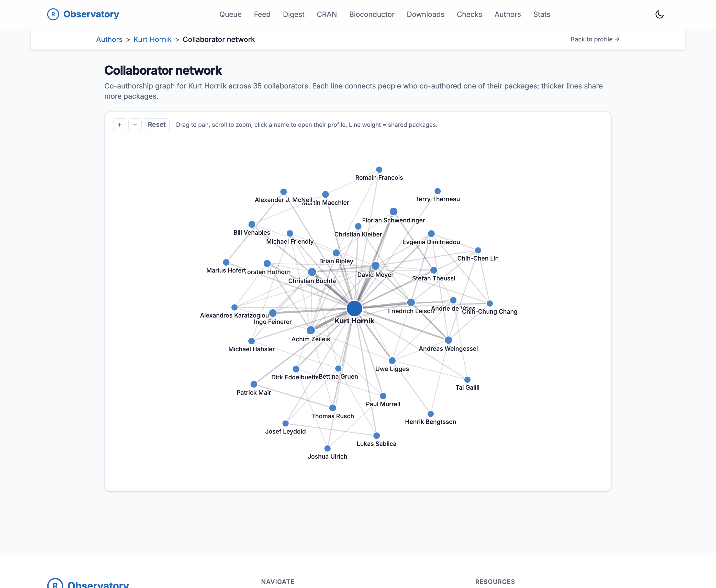Open Authors in top navigation
Screen dimensions: 716x588
(507, 14)
